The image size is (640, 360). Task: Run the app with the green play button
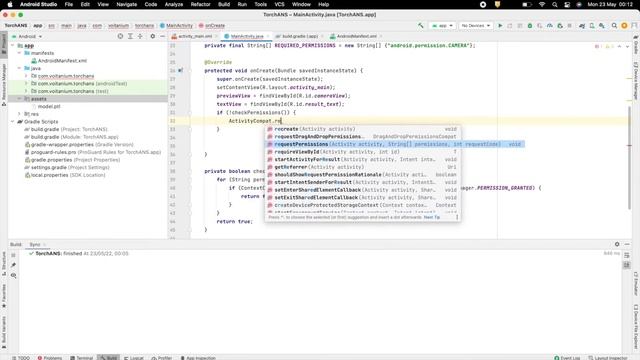(500, 25)
